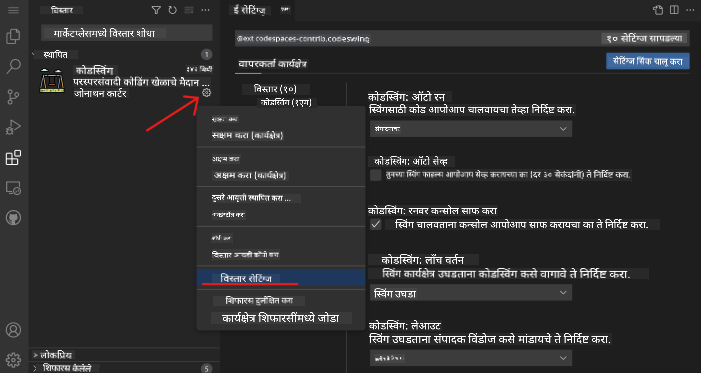Screen dimensions: 701x373
Task: Open the Explorer files icon
Action: [x=13, y=37]
